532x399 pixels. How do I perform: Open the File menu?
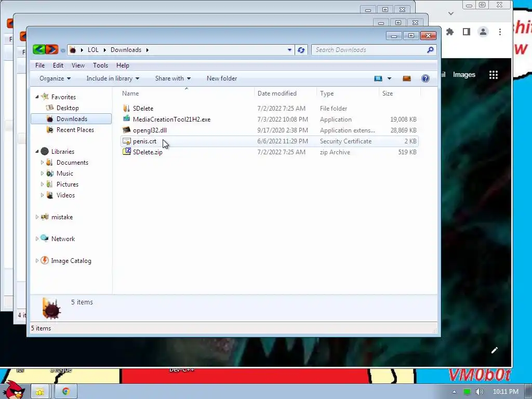point(39,65)
